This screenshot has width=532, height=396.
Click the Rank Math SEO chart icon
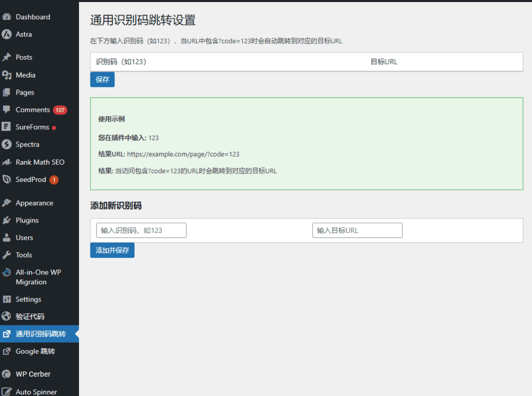click(x=6, y=162)
